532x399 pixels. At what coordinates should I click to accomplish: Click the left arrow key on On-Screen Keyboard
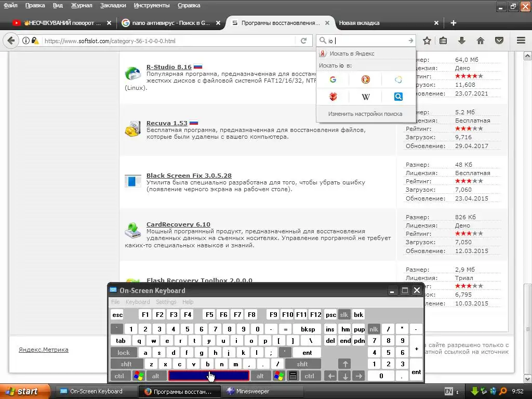pos(331,376)
